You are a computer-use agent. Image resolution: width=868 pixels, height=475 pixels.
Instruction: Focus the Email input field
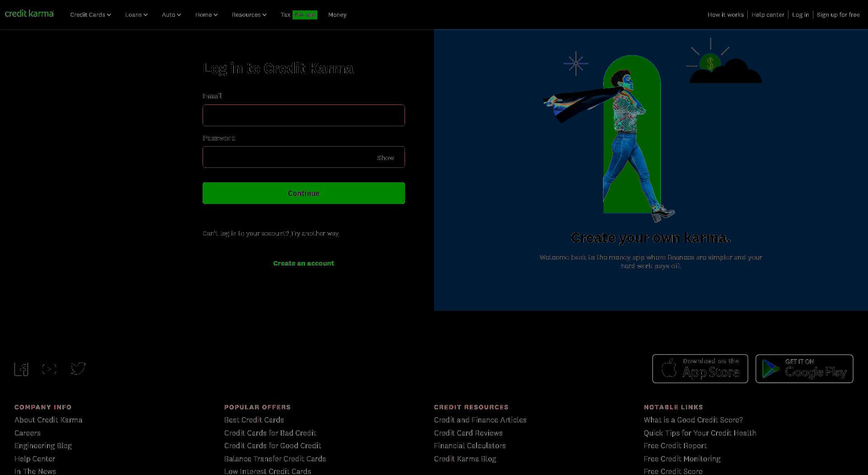click(304, 115)
